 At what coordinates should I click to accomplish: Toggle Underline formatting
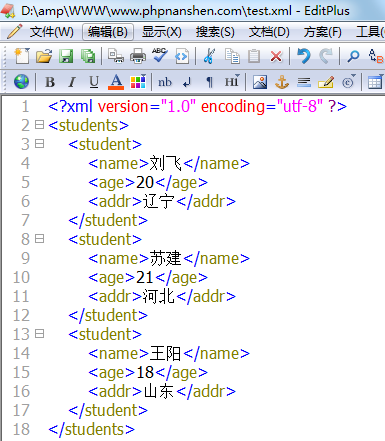(94, 82)
